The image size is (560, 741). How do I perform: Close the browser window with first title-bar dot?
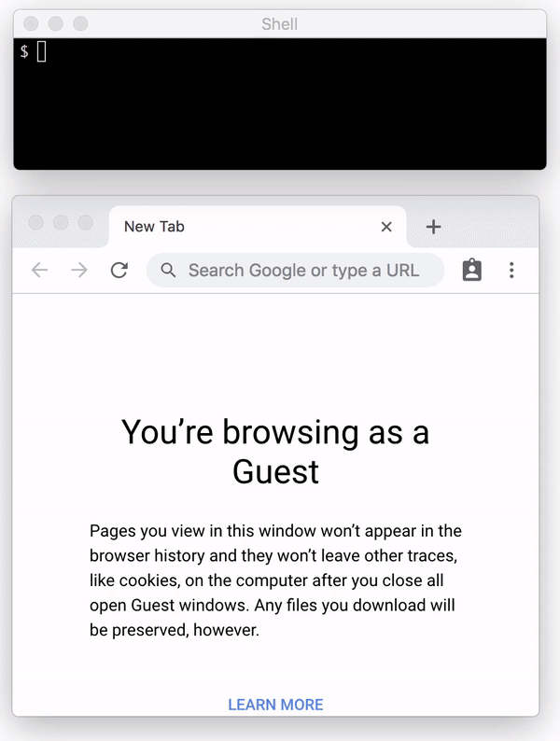[35, 222]
